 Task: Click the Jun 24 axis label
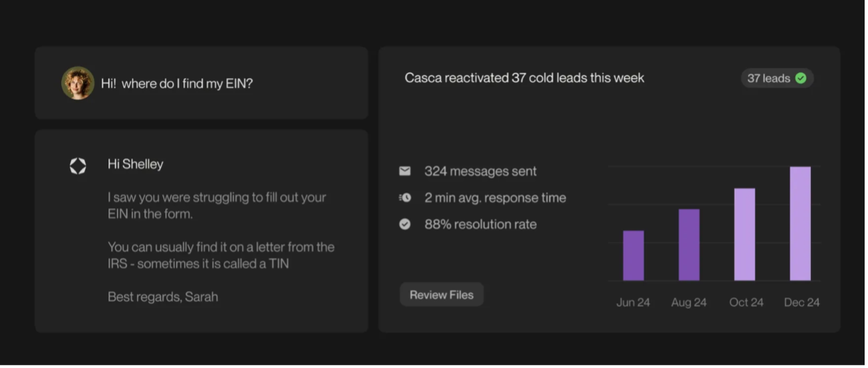pyautogui.click(x=633, y=302)
